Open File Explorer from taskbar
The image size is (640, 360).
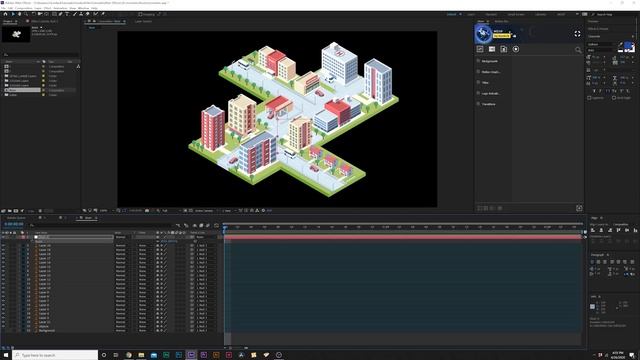pos(141,355)
